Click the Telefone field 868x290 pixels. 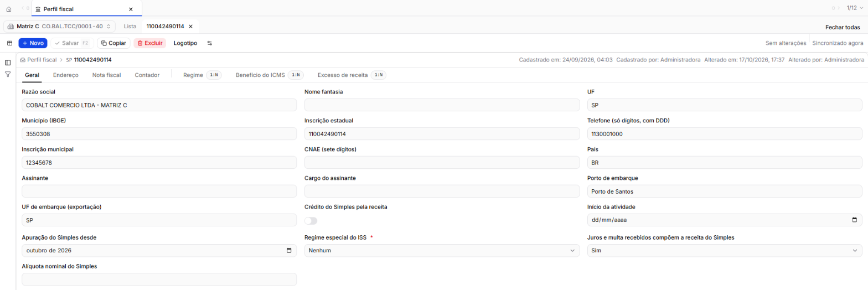(725, 134)
